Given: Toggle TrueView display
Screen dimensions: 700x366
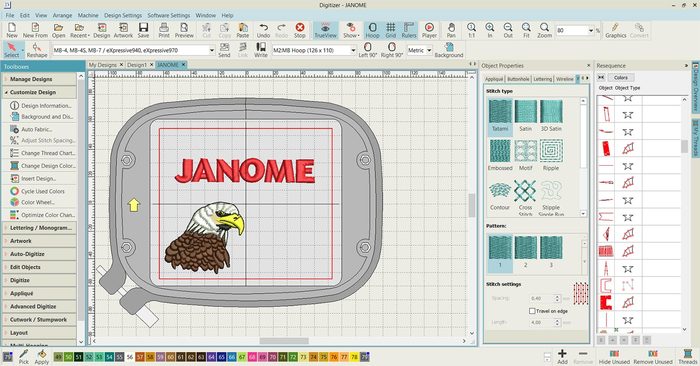Looking at the screenshot, I should point(325,30).
